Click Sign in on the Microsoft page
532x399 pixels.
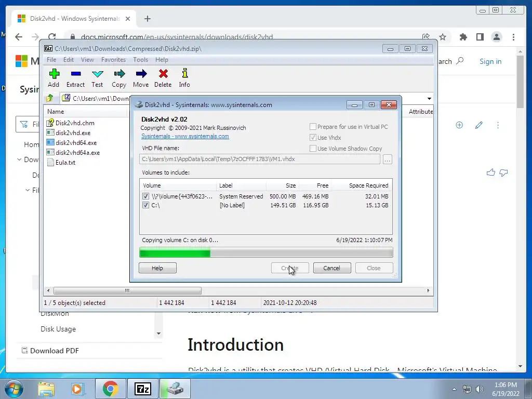[x=490, y=61]
